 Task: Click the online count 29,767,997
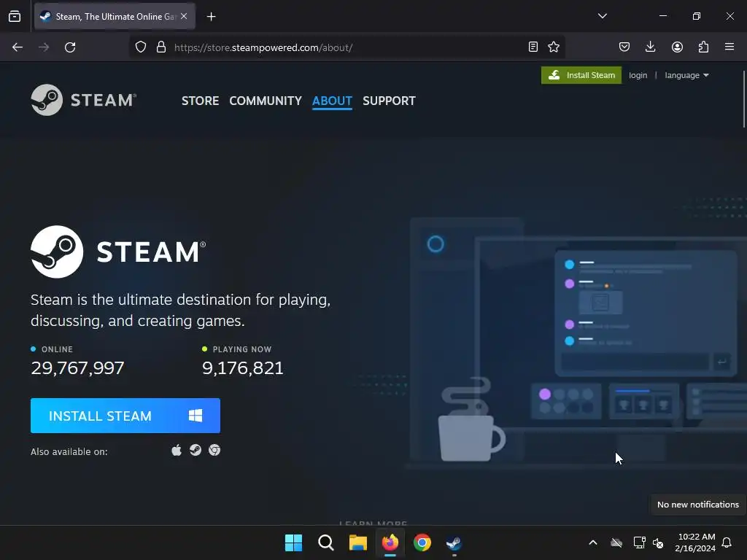(x=77, y=368)
